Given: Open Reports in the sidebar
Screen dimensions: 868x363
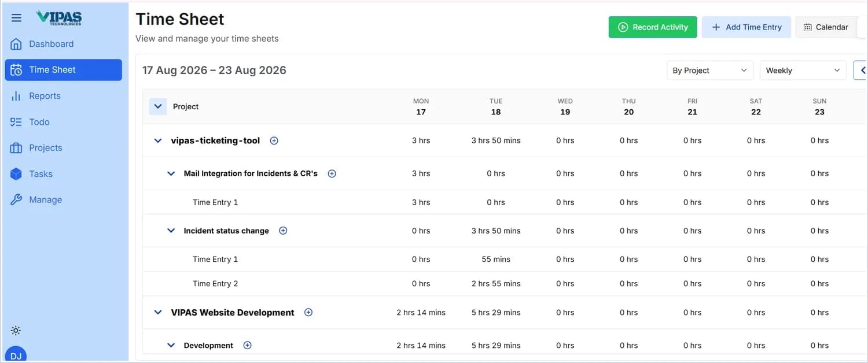Looking at the screenshot, I should pos(64,96).
